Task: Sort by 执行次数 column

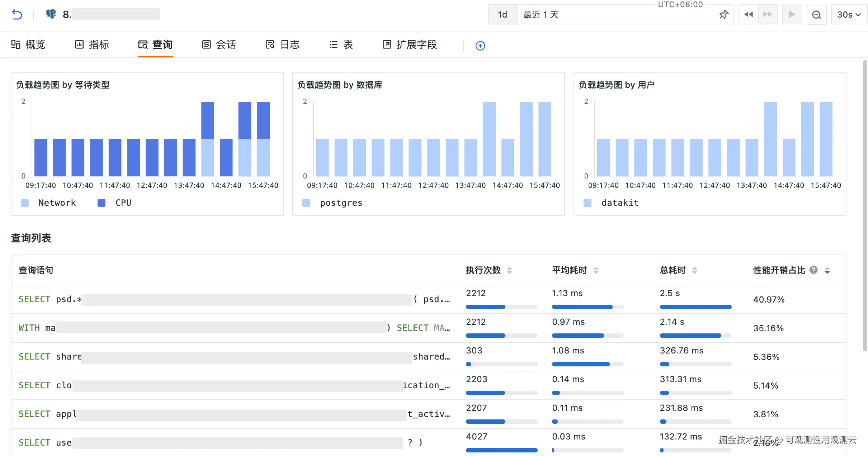Action: click(509, 270)
